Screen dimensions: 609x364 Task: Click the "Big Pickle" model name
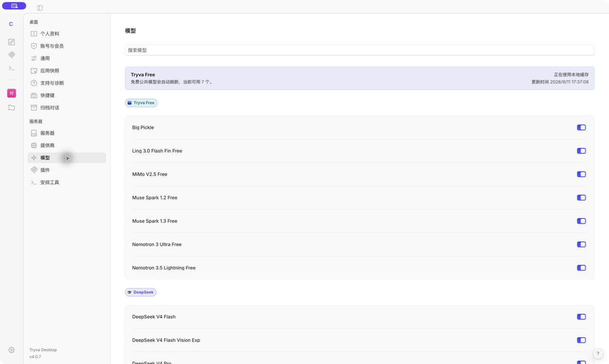143,127
